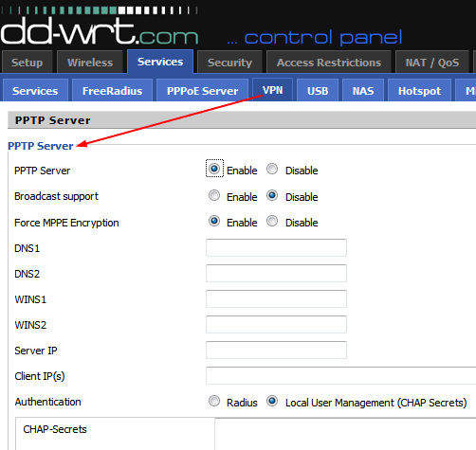Screen dimensions: 476x450
Task: Switch to the NAT / QoS tab
Action: tap(432, 63)
